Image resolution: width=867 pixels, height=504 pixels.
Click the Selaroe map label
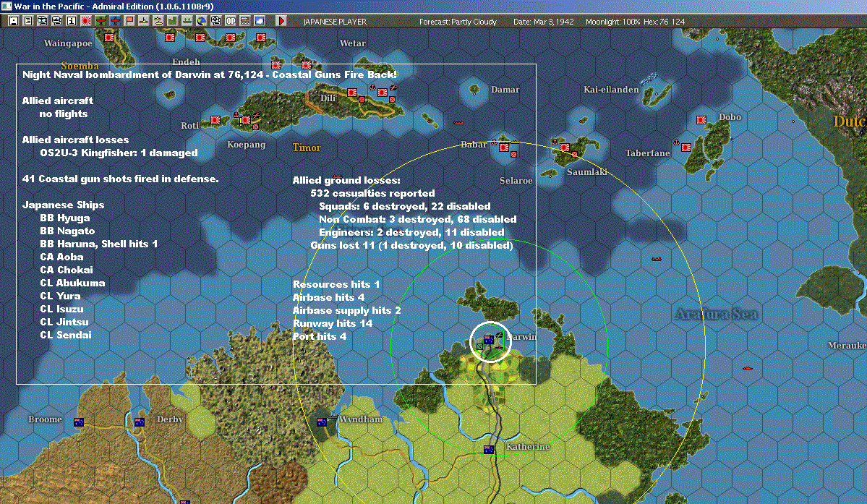516,181
